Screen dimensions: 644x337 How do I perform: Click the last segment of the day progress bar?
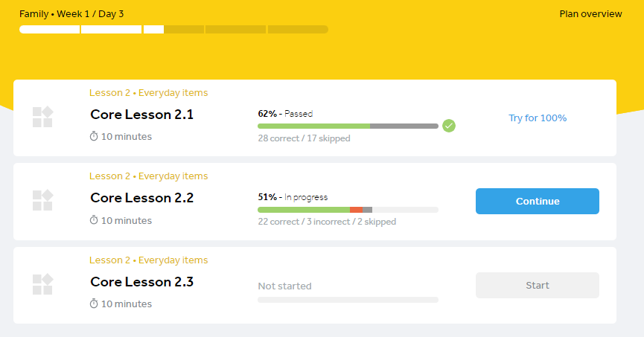[298, 30]
